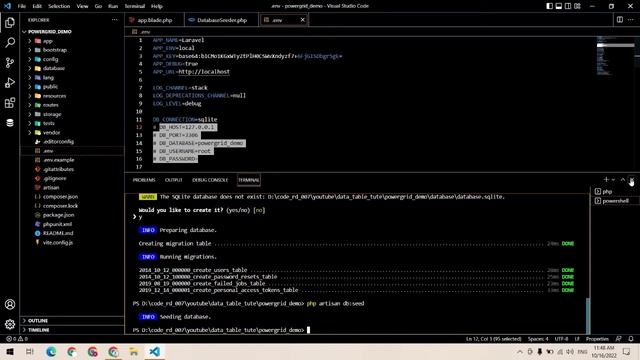Viewport: 640px width, 360px height.
Task: Open the terminal launch profile dropdown
Action: 613,180
